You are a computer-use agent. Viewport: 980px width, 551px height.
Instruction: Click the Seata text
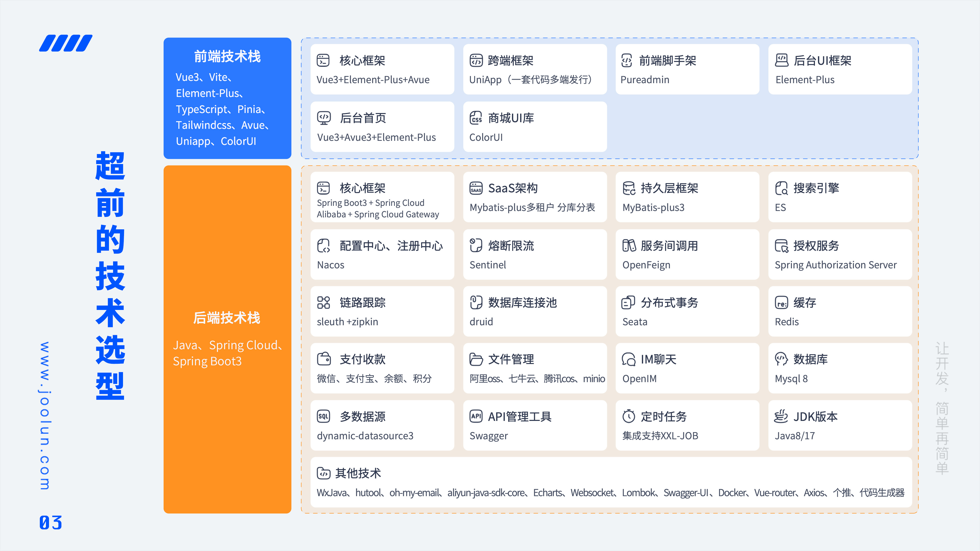635,322
